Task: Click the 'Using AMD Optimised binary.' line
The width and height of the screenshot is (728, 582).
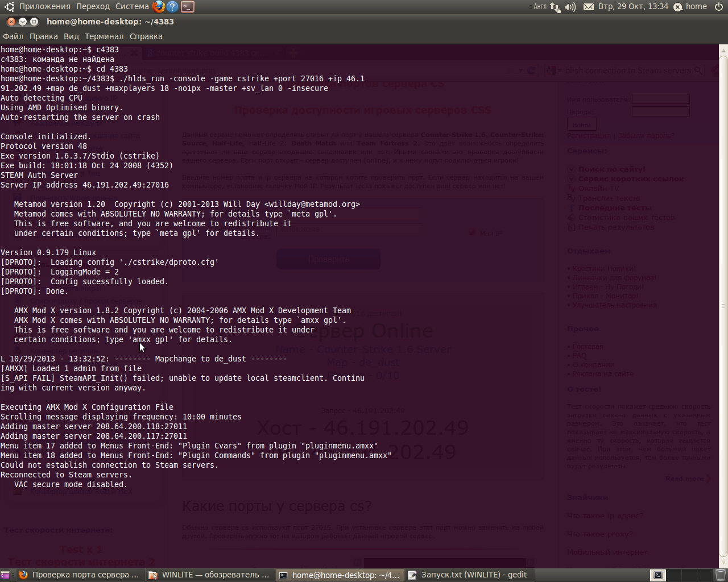Action: [x=62, y=107]
